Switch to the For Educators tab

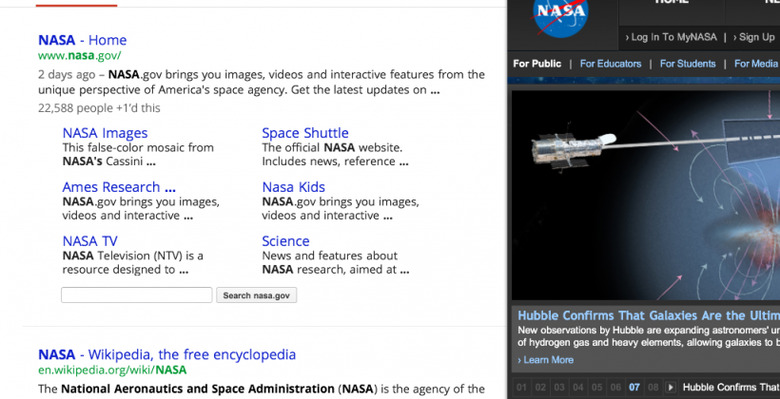(x=610, y=64)
